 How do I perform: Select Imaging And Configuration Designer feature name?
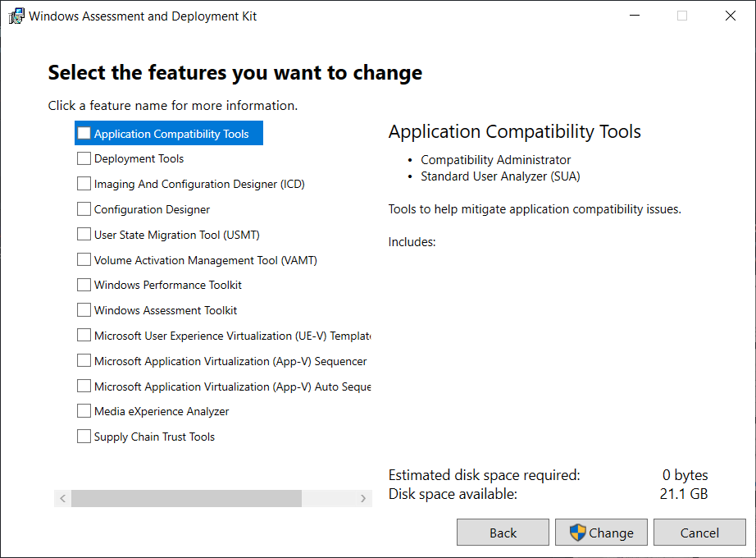199,184
